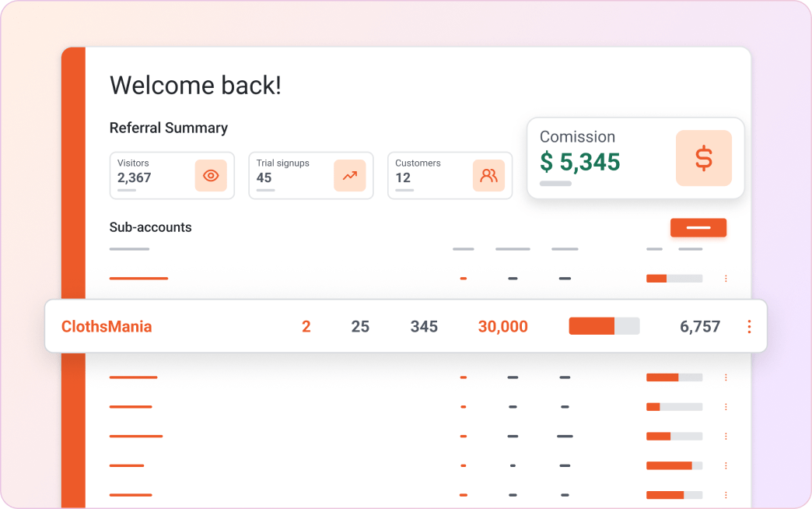Click the dollar sign icon in Comission card

703,158
